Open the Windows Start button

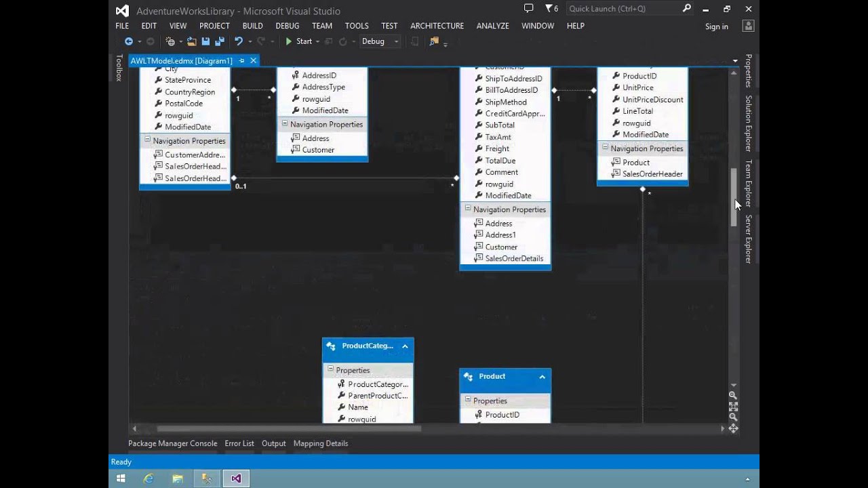click(121, 479)
